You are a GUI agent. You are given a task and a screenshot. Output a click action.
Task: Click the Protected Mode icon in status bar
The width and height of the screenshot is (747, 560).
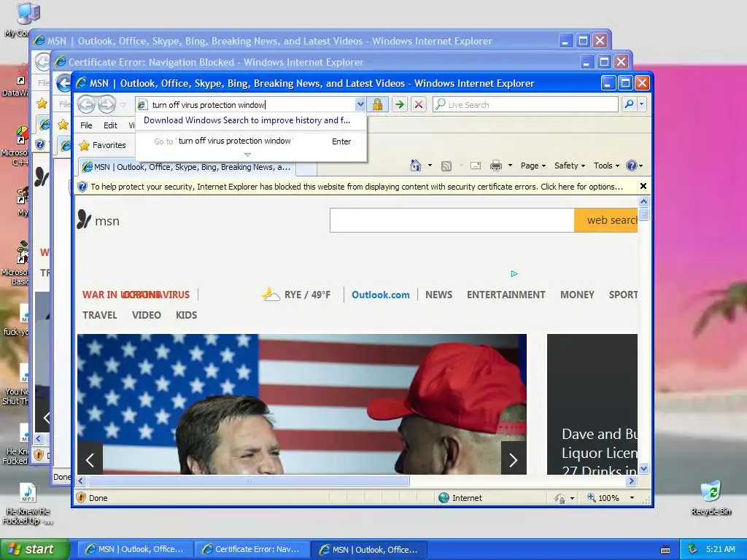pos(560,498)
